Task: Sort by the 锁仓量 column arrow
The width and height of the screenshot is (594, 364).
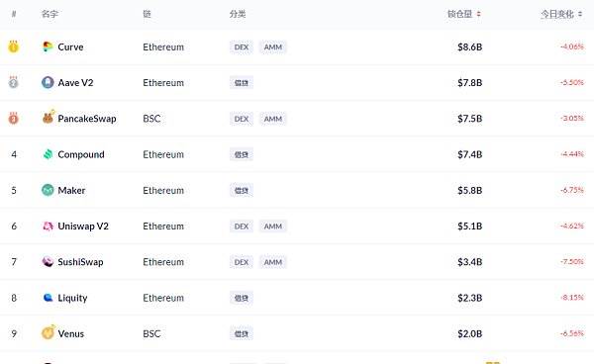Action: [x=478, y=14]
